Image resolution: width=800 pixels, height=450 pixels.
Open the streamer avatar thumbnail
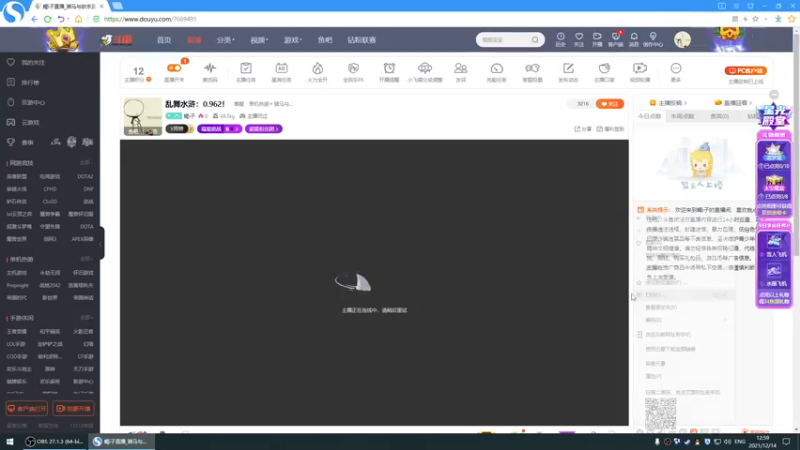tap(142, 117)
